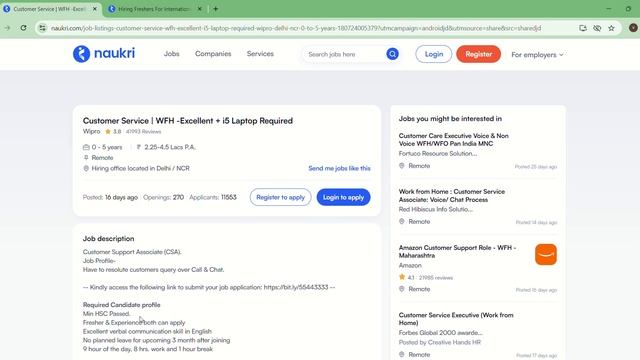The width and height of the screenshot is (640, 360).
Task: Open the 41993 Reviews link
Action: [143, 131]
